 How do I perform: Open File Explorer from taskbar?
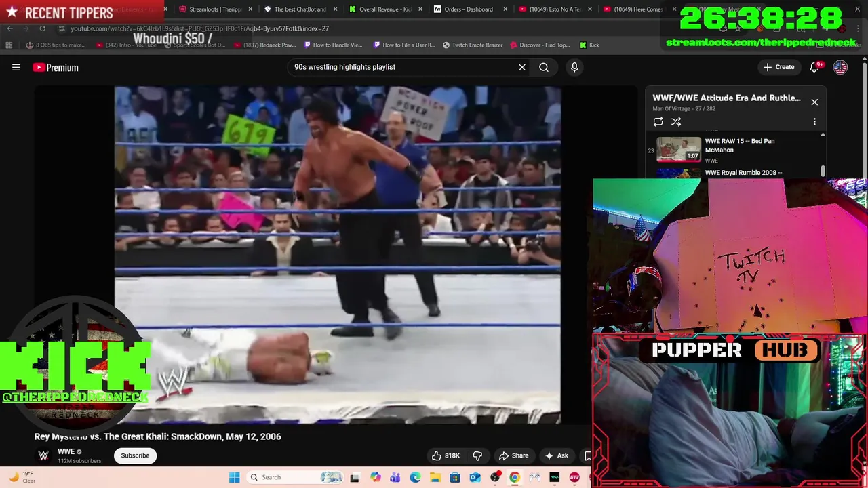tap(435, 477)
